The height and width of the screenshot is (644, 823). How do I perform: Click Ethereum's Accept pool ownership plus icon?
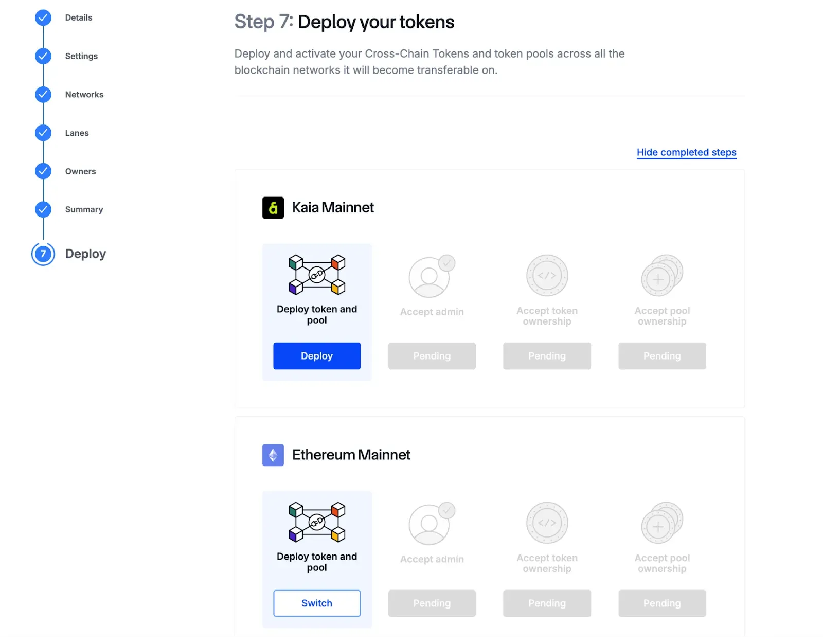tap(661, 524)
